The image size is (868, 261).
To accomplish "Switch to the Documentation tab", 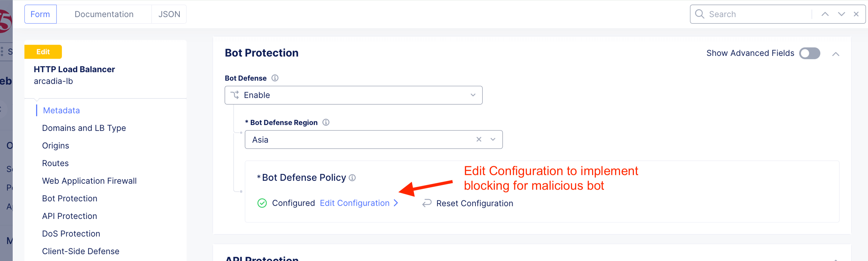I will pos(104,14).
